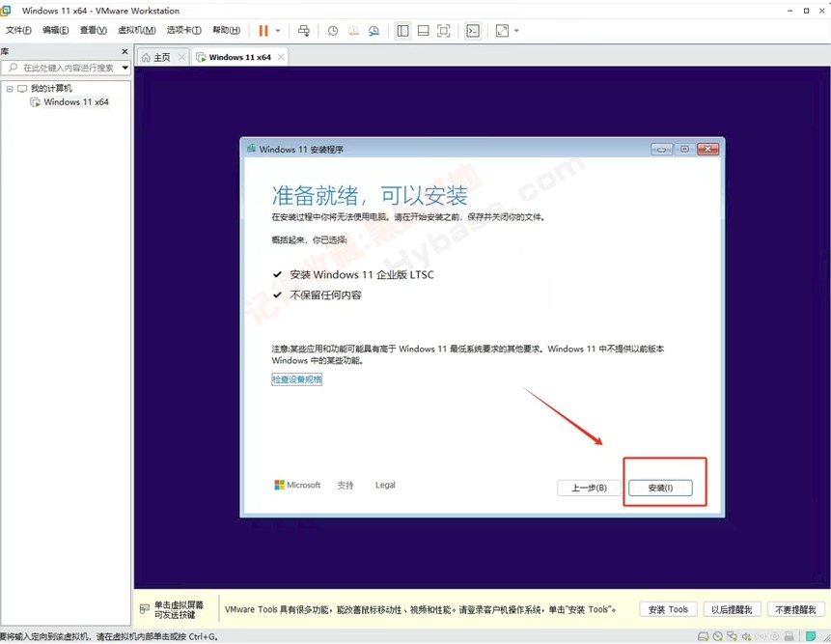831x644 pixels.
Task: Click the pause virtual machine icon
Action: [x=263, y=31]
